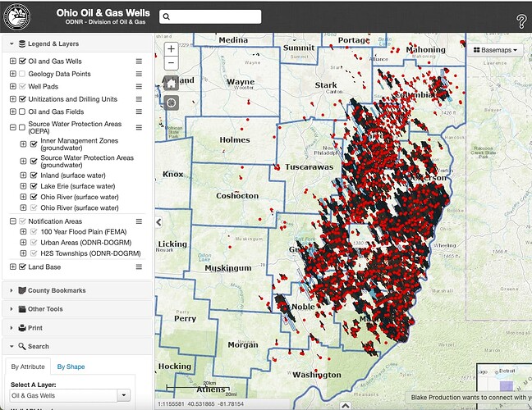Open the Basemaps dropdown

click(x=495, y=50)
